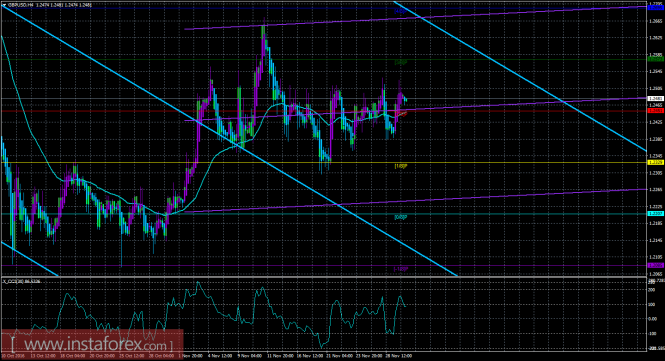Click the 28 Nov 12:00 time axis label
Screen dimensions: 665x361
click(400, 356)
